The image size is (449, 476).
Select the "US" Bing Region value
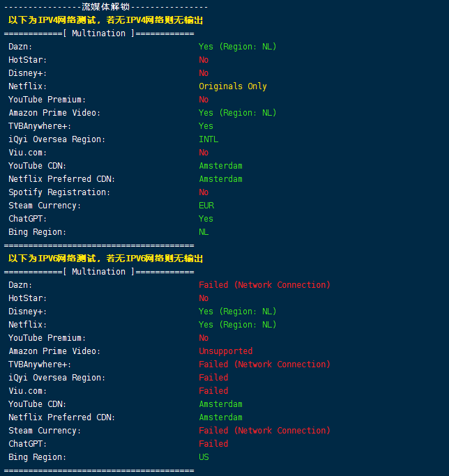click(x=204, y=457)
